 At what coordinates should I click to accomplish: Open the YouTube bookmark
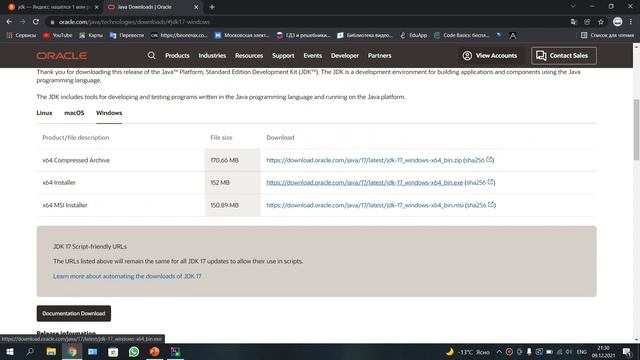(58, 36)
